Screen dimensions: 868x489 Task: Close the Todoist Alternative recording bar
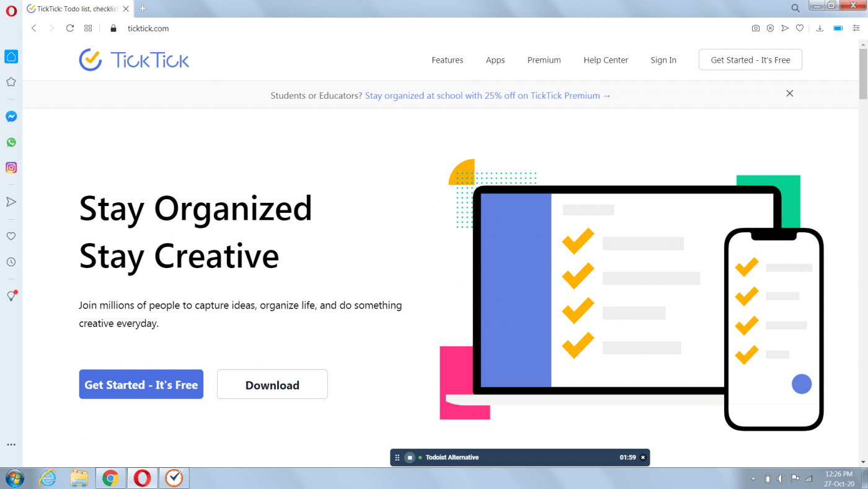(x=643, y=457)
